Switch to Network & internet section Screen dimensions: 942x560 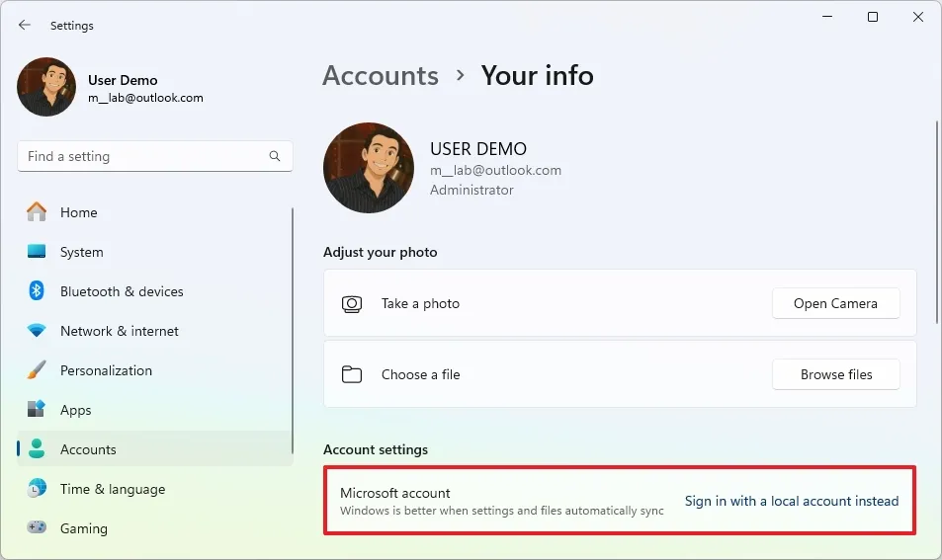[x=120, y=331]
